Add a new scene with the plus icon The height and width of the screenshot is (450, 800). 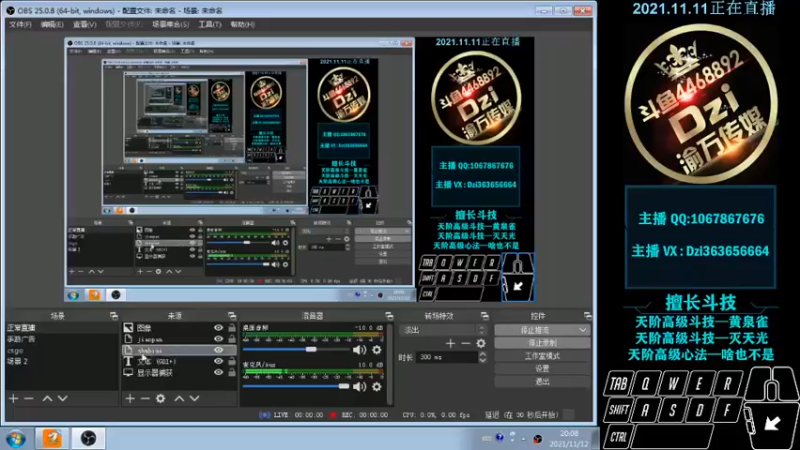coord(13,398)
